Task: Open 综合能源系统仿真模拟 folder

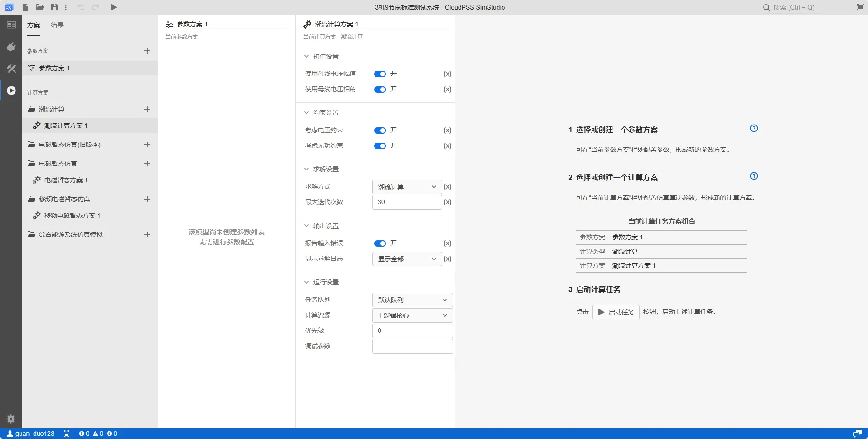Action: [65, 234]
